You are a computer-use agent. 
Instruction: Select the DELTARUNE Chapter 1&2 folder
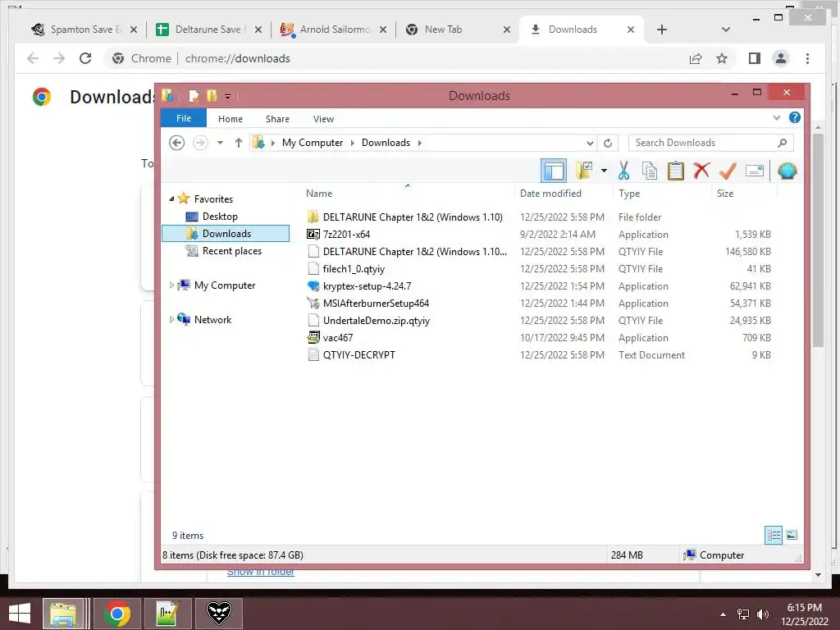tap(413, 217)
